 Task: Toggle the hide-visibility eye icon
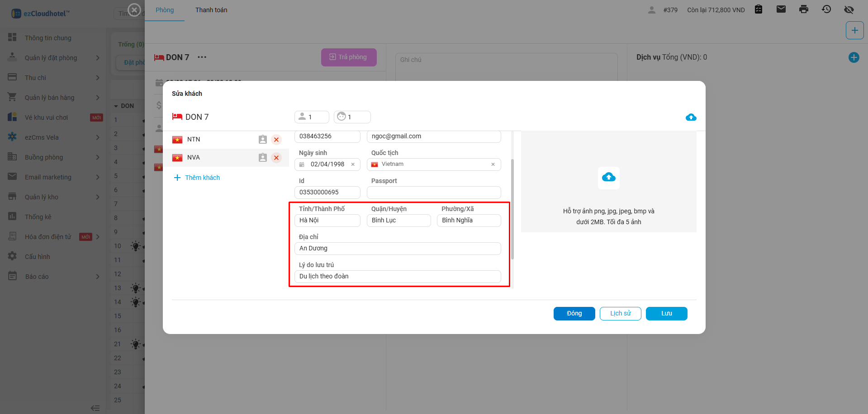[x=849, y=9]
